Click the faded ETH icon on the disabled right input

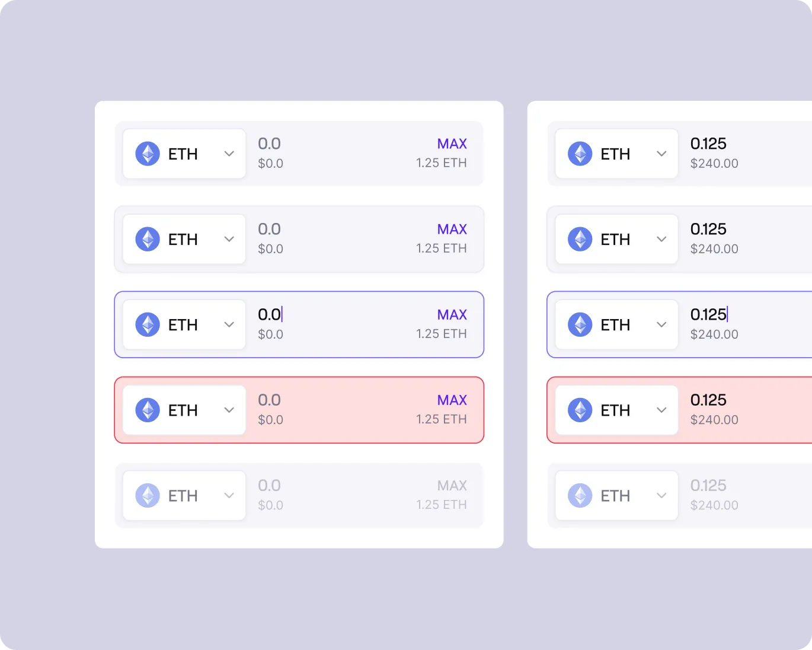pyautogui.click(x=579, y=495)
